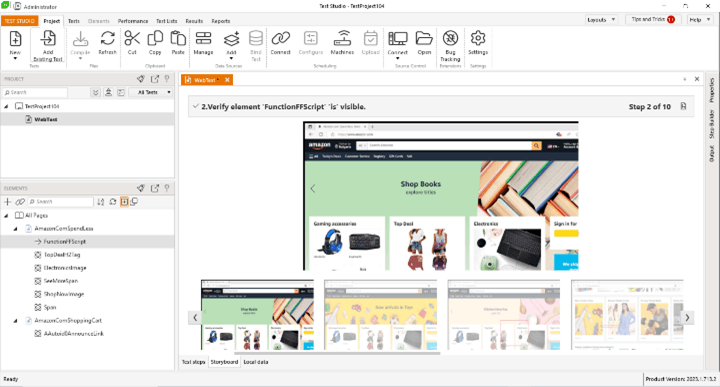Expand step 2 Verify element chevron

click(196, 107)
